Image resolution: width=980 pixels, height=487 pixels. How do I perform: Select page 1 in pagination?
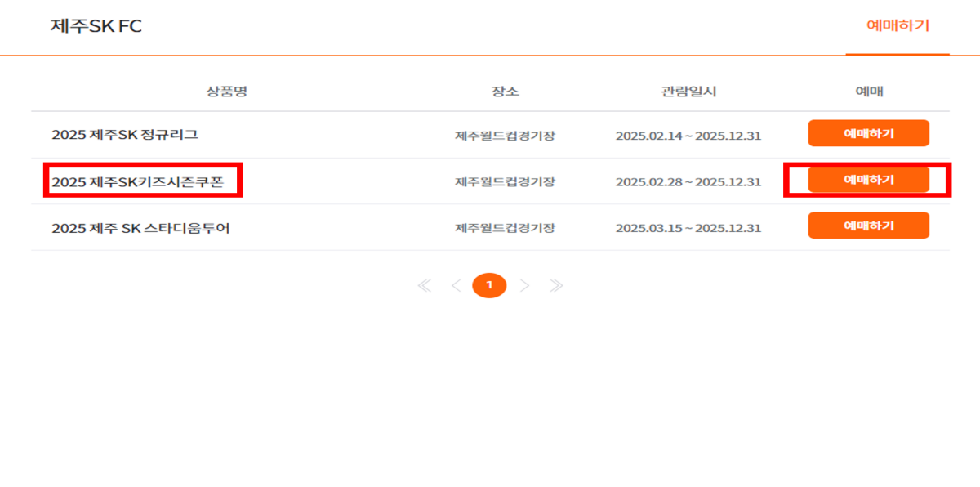click(x=489, y=285)
